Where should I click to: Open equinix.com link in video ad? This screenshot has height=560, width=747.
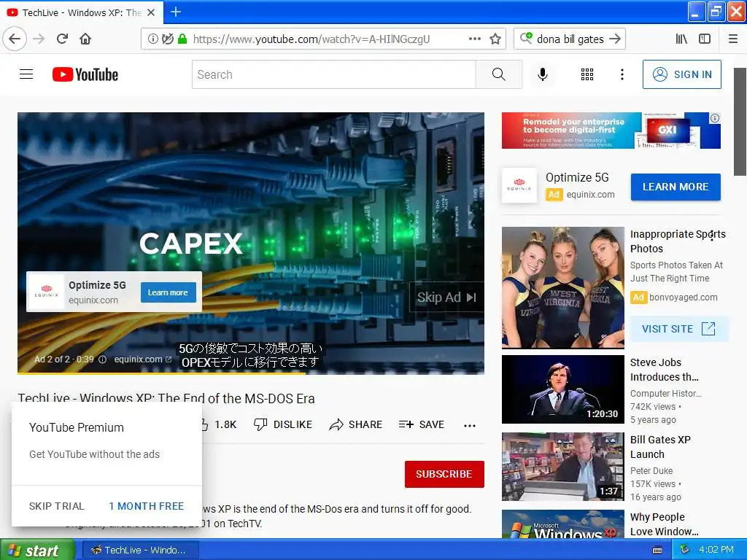point(142,359)
